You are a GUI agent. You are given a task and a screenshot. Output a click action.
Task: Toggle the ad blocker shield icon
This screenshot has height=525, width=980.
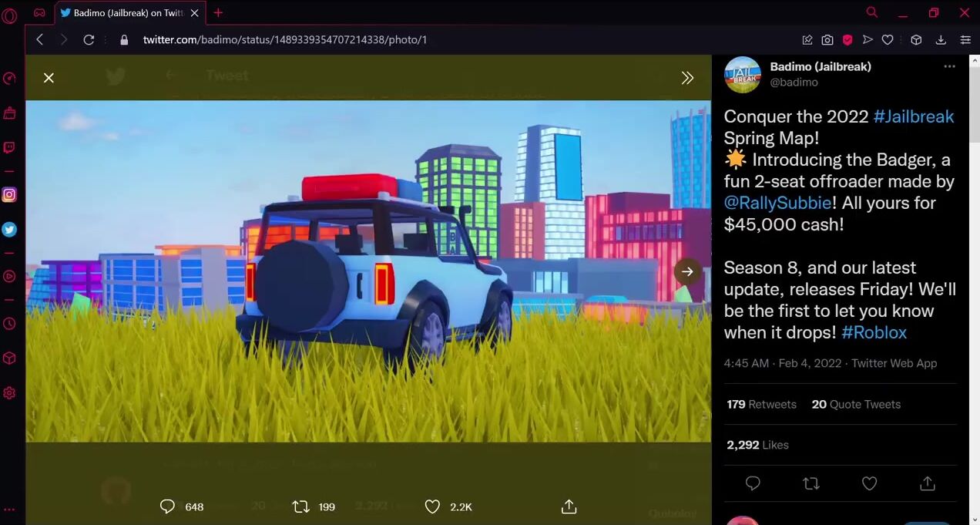point(847,40)
